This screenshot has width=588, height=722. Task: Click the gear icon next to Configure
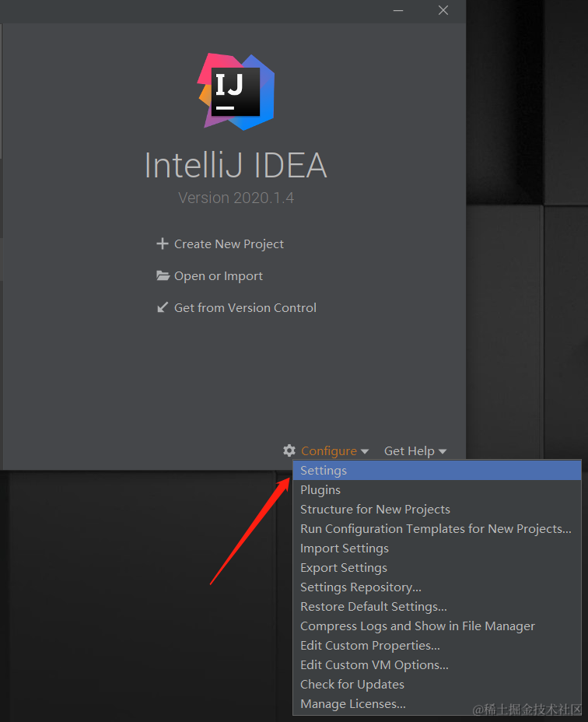pyautogui.click(x=289, y=450)
